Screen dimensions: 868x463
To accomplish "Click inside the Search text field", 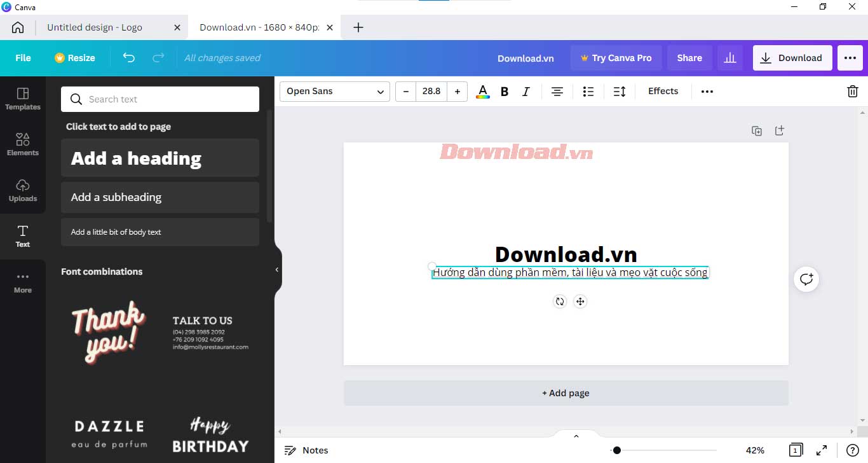I will pos(159,99).
